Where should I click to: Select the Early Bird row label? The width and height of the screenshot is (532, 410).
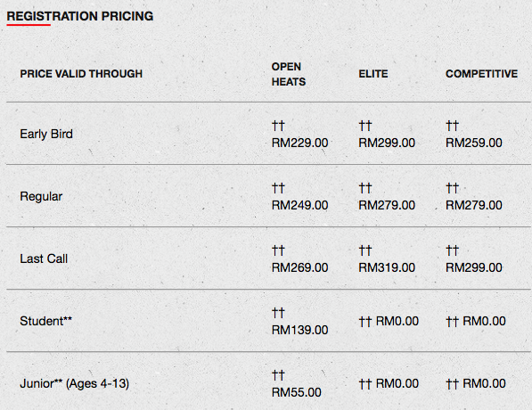[x=46, y=134]
